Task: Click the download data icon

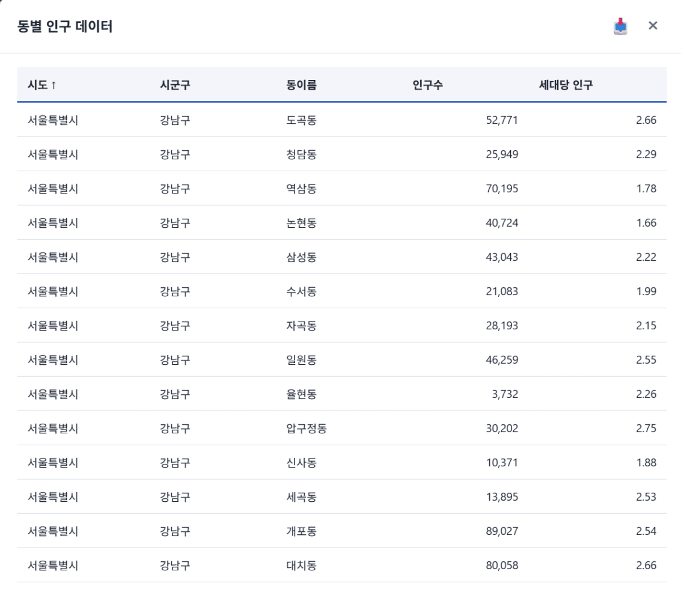Action: pos(620,26)
